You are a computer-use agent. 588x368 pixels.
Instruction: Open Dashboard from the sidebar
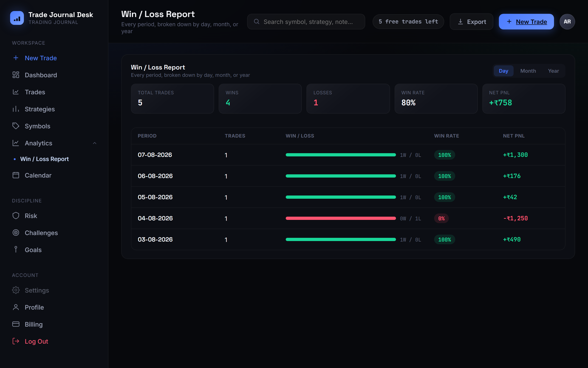41,75
